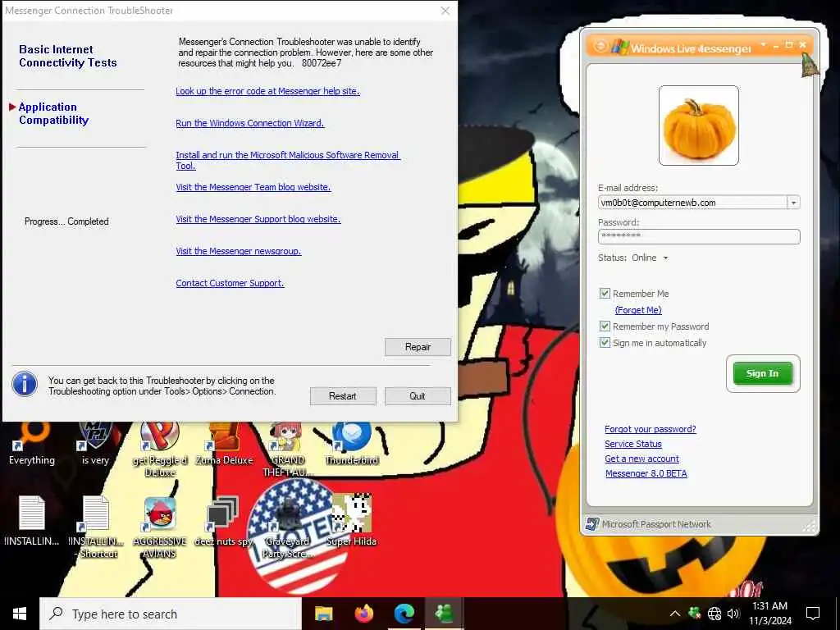Open the notification center icon
This screenshot has width=840, height=630.
813,614
